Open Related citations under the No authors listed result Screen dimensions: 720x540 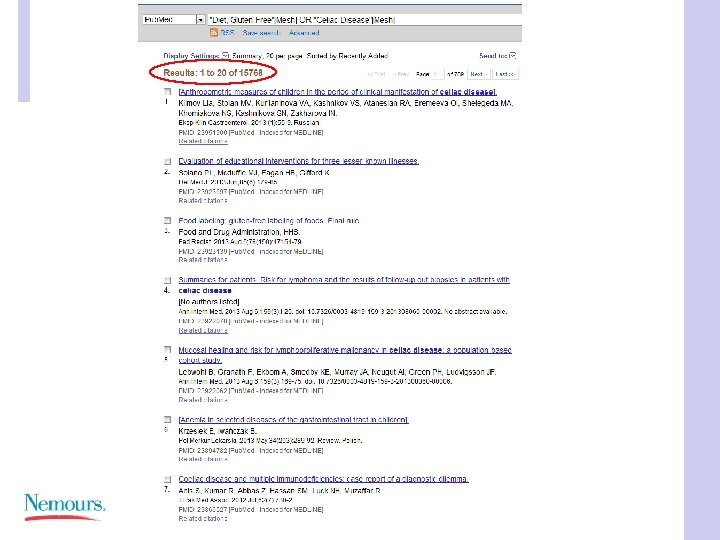[203, 330]
